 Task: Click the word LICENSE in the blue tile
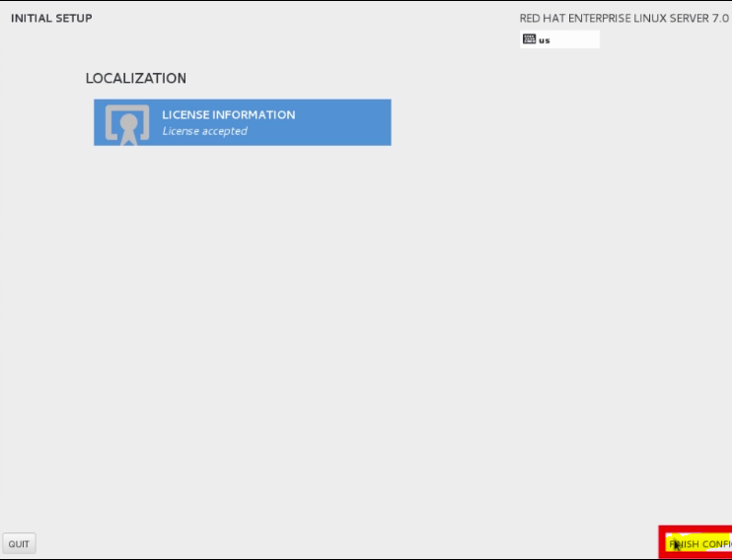pos(185,114)
